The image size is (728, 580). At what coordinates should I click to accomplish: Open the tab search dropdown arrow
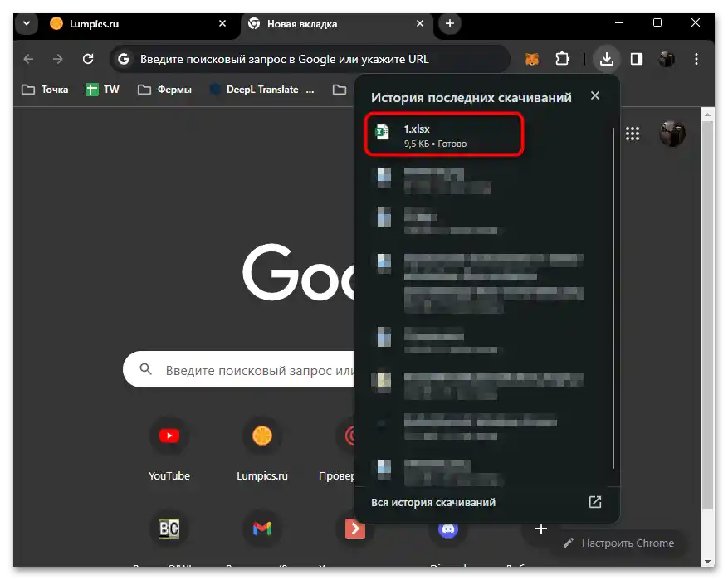(x=27, y=23)
